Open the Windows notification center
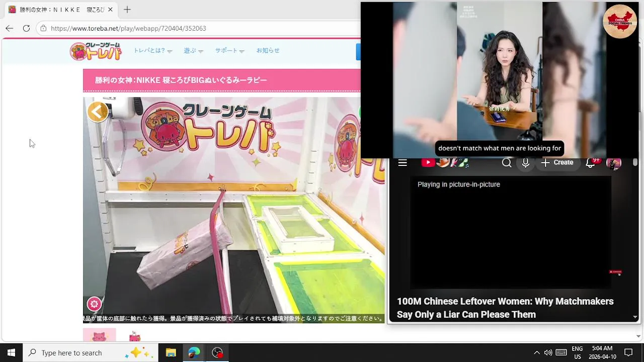Viewport: 644px width, 362px height. [x=628, y=352]
